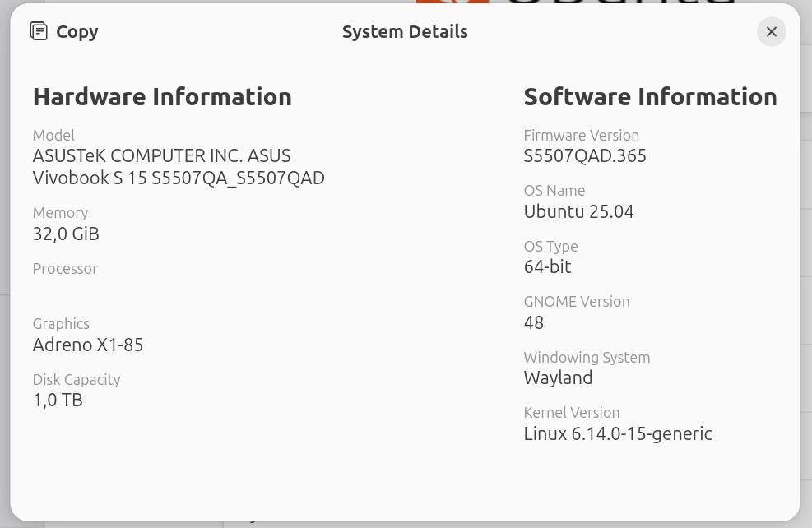Select the ASUS Vivobook model text
This screenshot has height=528, width=812.
coord(179,167)
